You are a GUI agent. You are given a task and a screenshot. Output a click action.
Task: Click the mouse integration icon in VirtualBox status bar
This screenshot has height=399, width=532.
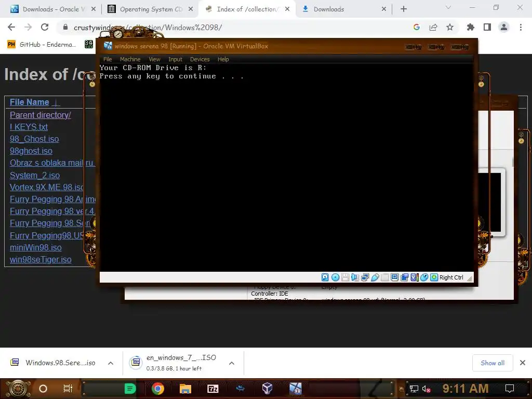coord(424,277)
